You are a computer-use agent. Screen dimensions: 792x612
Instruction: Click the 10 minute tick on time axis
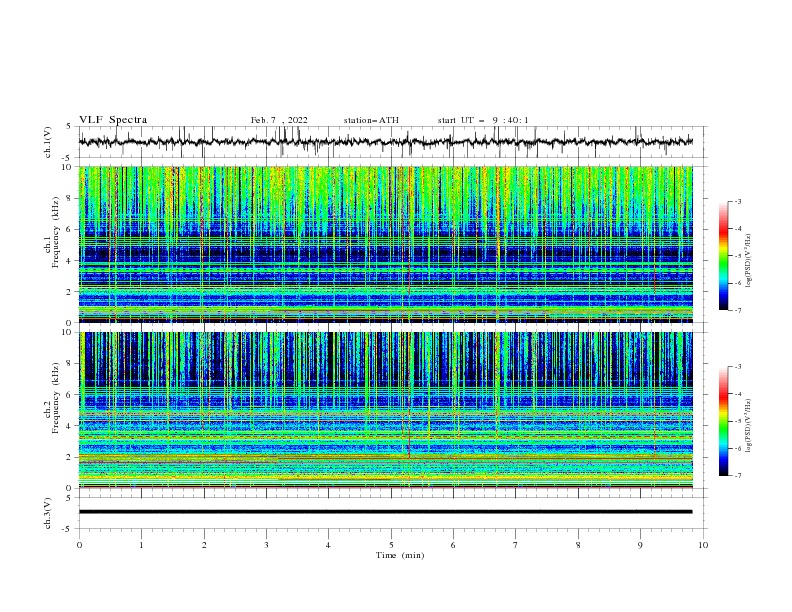pyautogui.click(x=703, y=545)
